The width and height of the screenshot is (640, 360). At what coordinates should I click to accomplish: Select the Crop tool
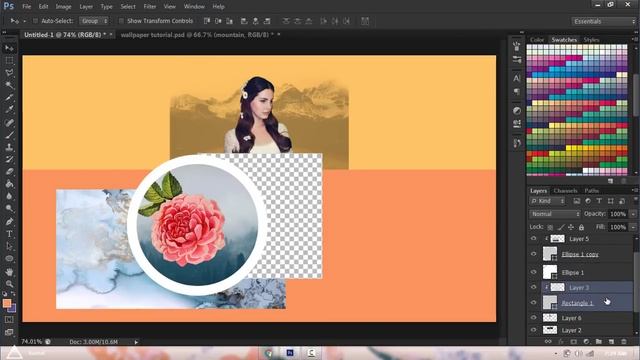[9, 97]
